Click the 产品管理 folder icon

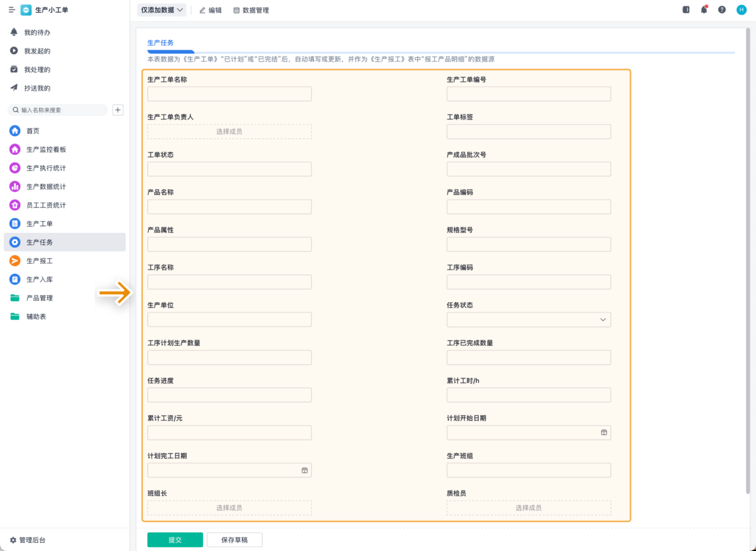[x=15, y=298]
